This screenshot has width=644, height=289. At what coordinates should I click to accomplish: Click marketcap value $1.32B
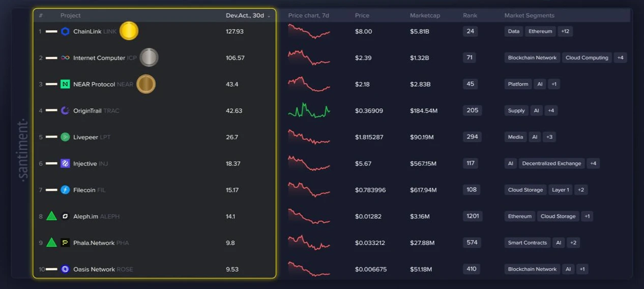[420, 58]
